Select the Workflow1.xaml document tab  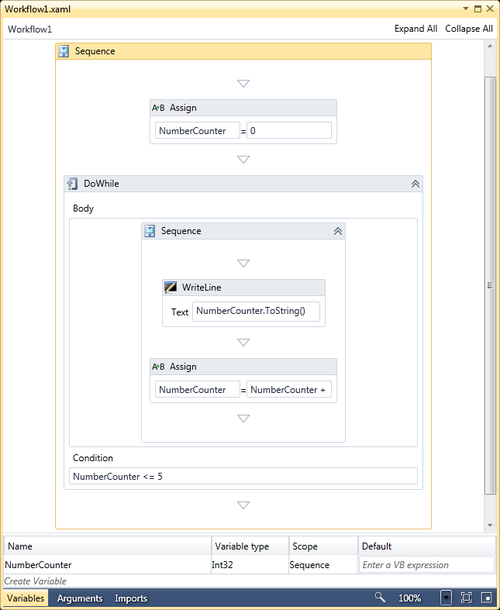click(37, 9)
